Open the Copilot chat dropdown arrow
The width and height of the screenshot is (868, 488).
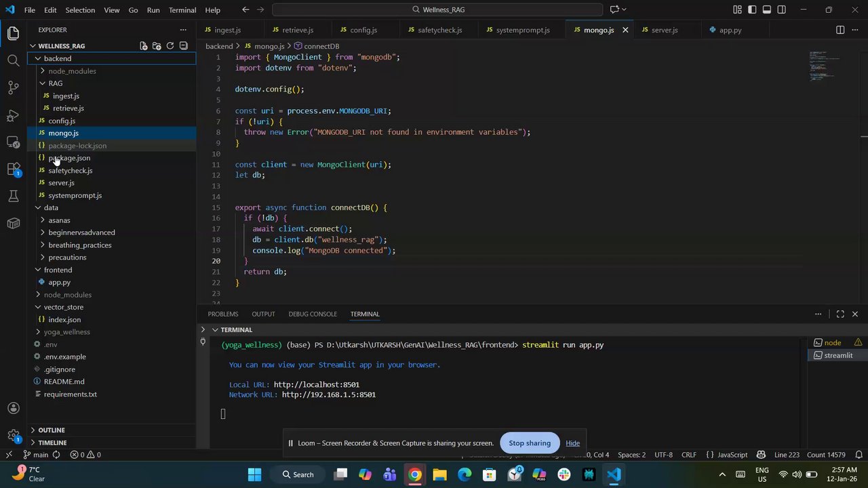624,9
